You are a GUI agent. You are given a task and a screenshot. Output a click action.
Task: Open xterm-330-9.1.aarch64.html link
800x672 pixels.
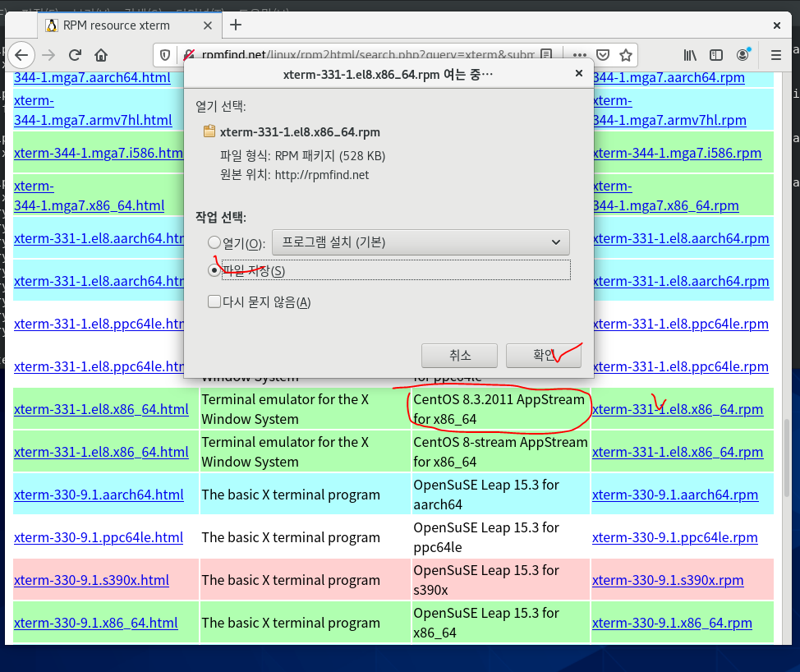99,495
